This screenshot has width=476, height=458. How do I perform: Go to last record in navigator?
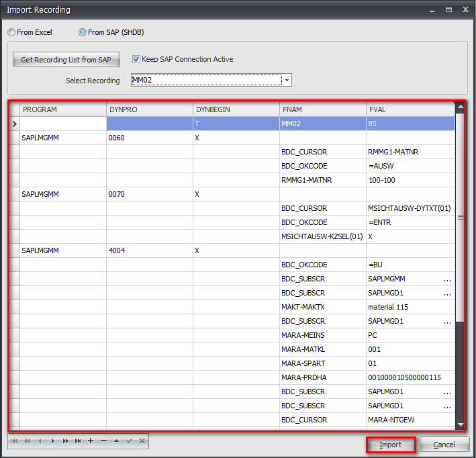[79, 441]
